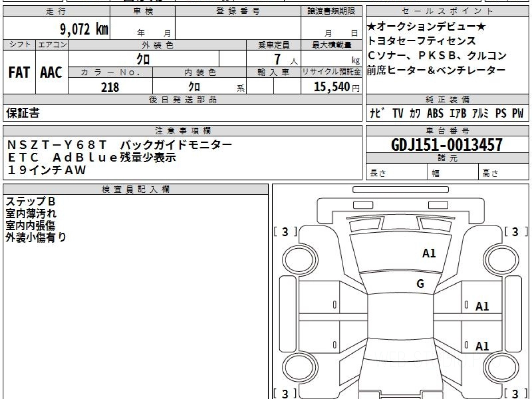Select the NSZT-Y68T バックガイドモニター line
Image resolution: width=532 pixels, height=399 pixels.
120,145
